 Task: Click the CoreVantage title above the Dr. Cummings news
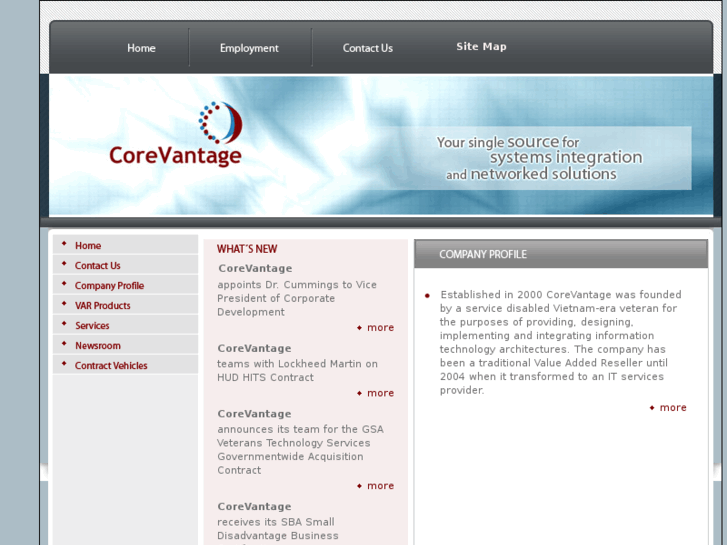255,268
